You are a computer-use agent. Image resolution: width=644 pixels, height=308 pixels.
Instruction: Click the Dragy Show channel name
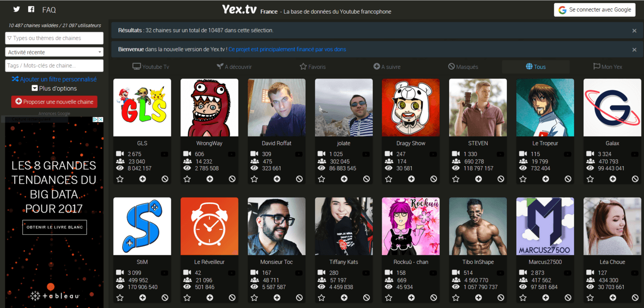[411, 143]
